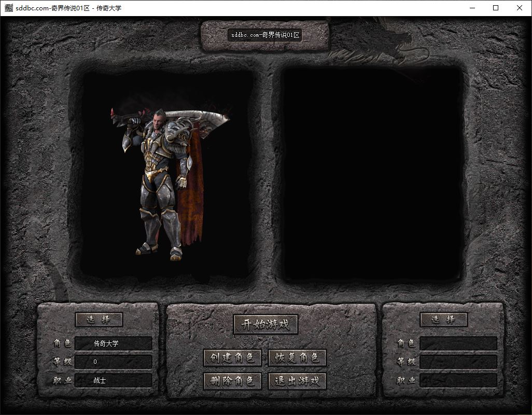Image resolution: width=532 pixels, height=415 pixels.
Task: Click 创建角色 to create a character
Action: click(x=232, y=357)
